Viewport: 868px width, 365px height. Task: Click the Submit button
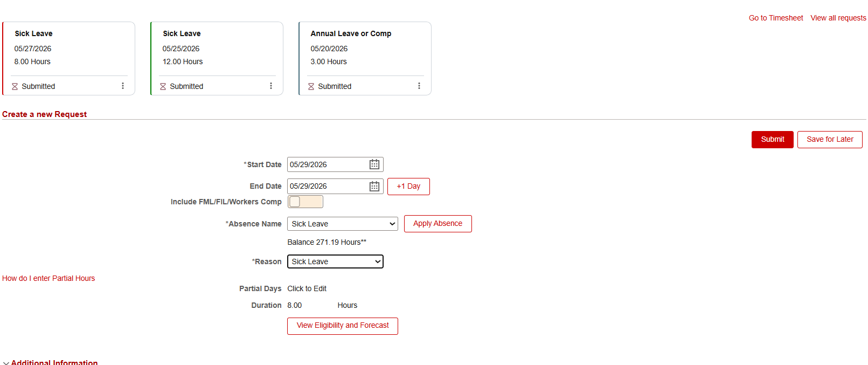pos(773,140)
